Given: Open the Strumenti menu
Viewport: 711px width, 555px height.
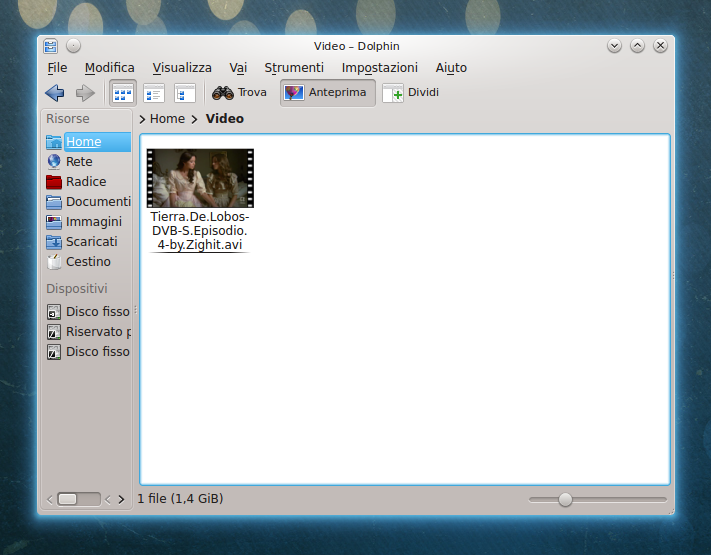Looking at the screenshot, I should point(294,68).
